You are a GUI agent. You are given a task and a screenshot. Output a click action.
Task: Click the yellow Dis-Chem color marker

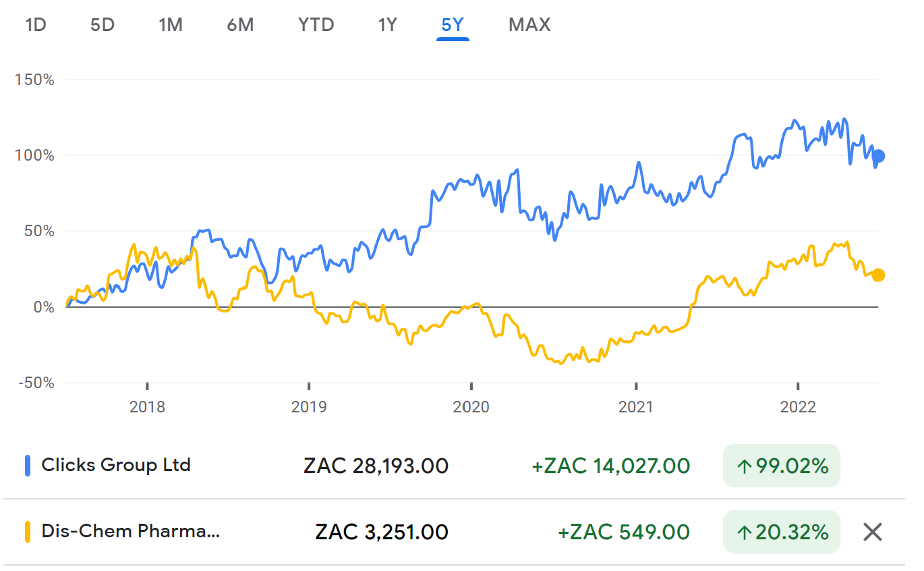28,532
